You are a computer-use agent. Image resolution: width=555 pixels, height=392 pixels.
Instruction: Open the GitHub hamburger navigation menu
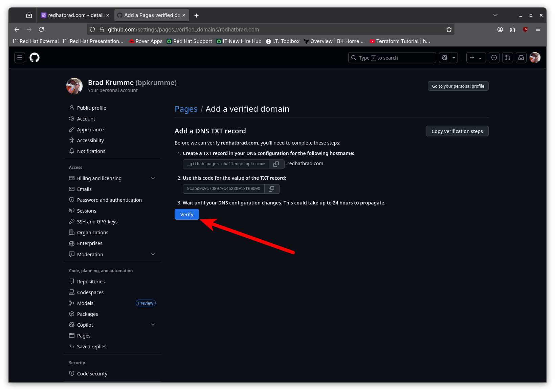[x=20, y=58]
